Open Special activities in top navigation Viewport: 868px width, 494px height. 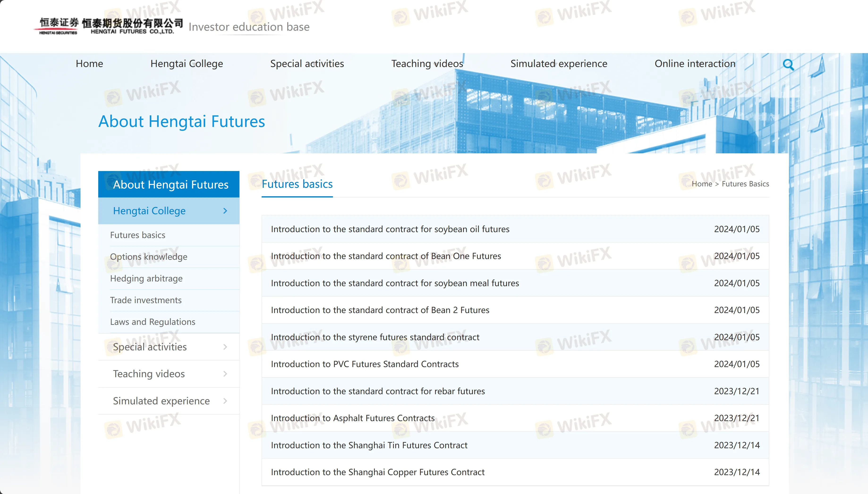click(307, 63)
